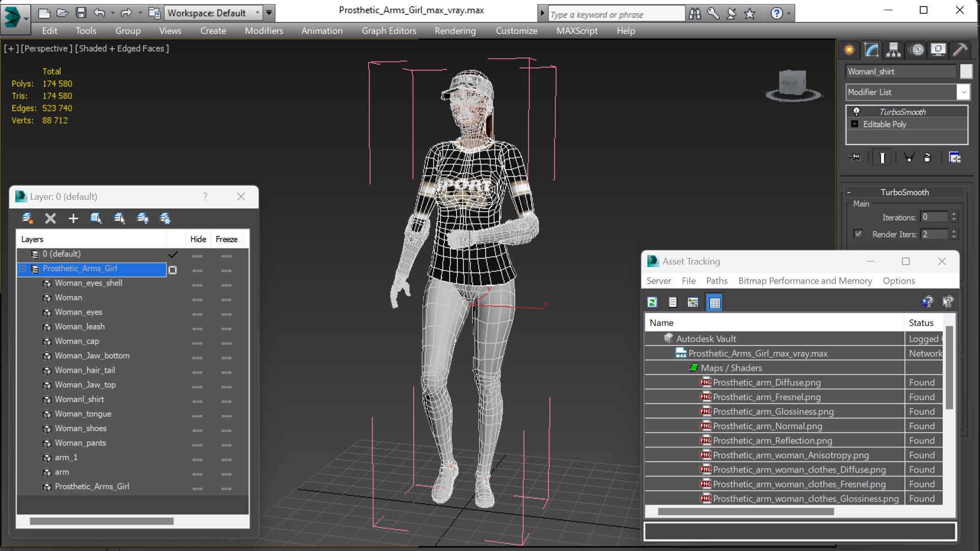The width and height of the screenshot is (980, 551).
Task: Open file via the folder icon
Action: (62, 13)
